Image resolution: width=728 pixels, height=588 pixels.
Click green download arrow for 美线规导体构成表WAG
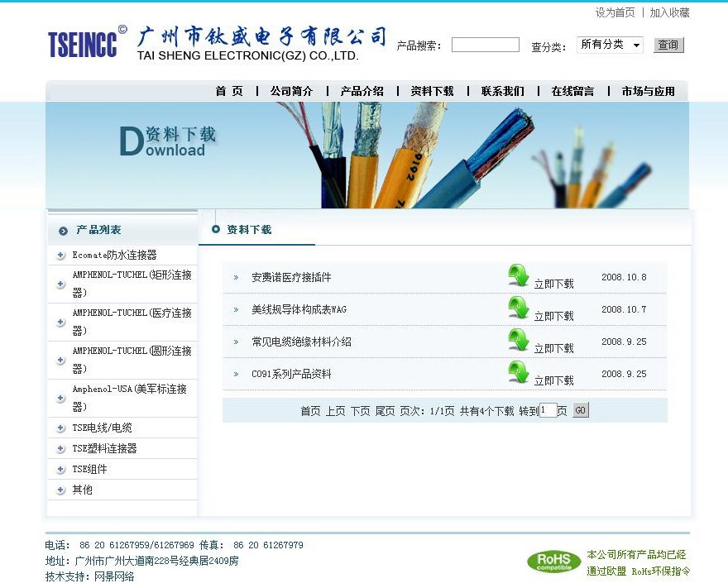tap(518, 308)
